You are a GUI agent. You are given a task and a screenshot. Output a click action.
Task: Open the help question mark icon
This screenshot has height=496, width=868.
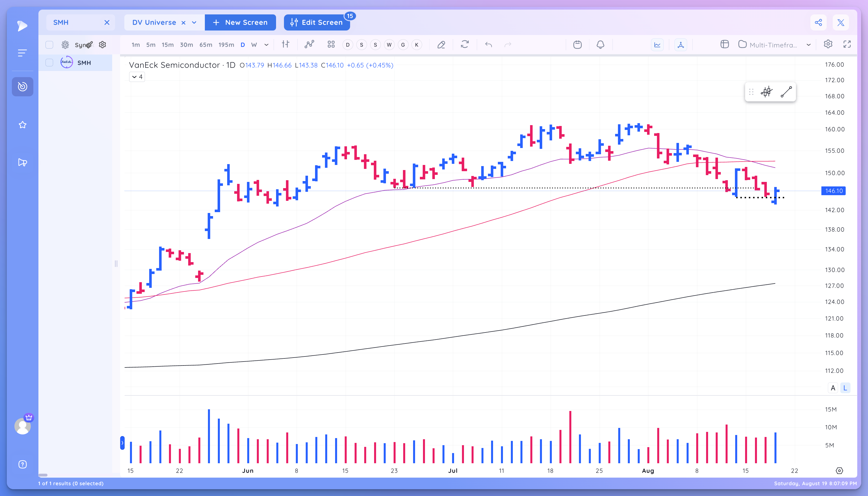click(23, 464)
